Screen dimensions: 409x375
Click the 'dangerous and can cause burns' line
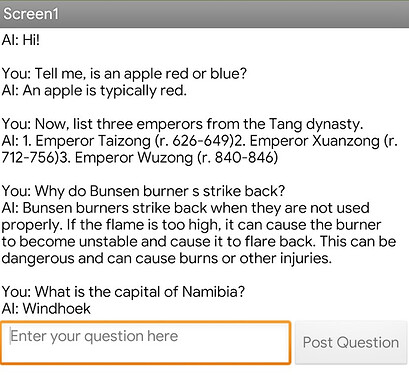click(x=167, y=259)
